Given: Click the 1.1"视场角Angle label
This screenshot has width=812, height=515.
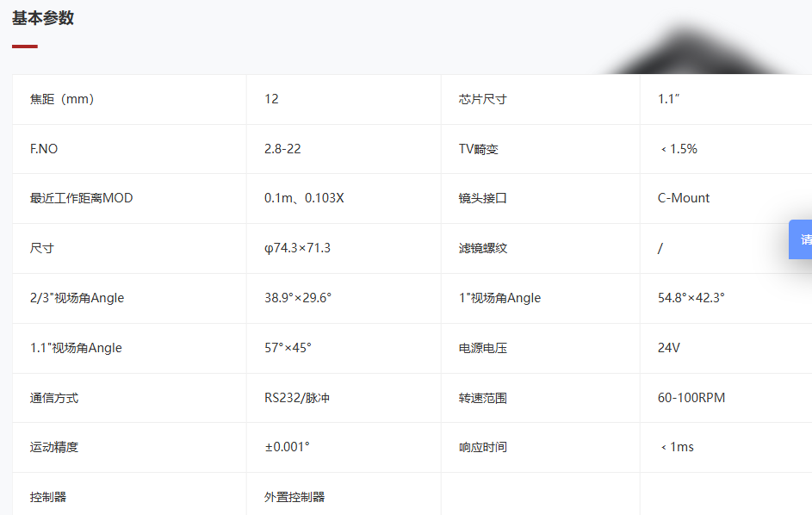Looking at the screenshot, I should coord(76,348).
